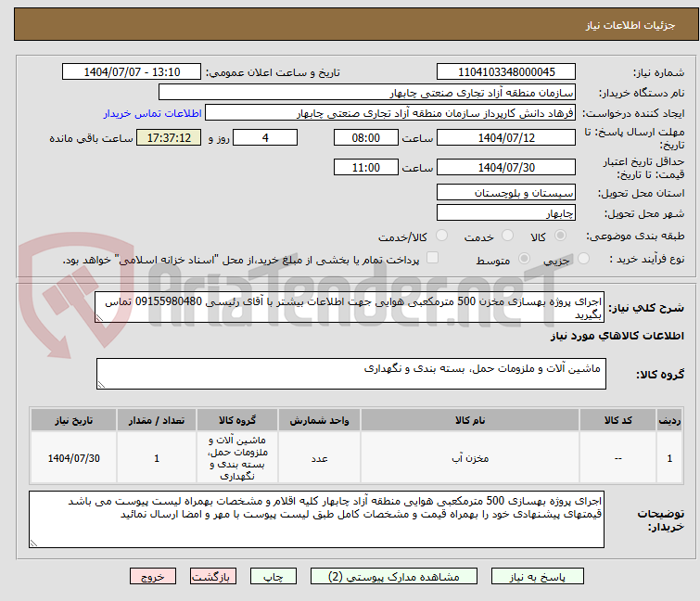Click the countdown timer 17:37:12
Screen dimensions: 700x601
point(169,137)
